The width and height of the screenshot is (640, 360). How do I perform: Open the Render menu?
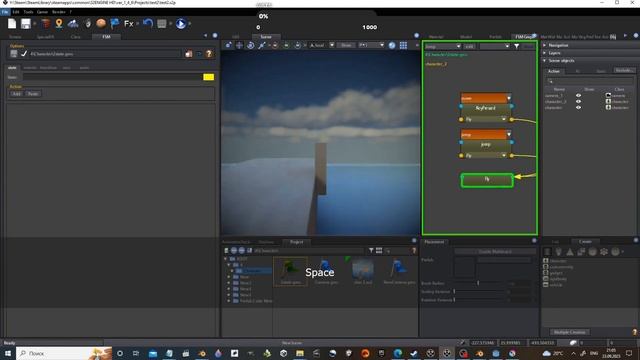coord(59,12)
